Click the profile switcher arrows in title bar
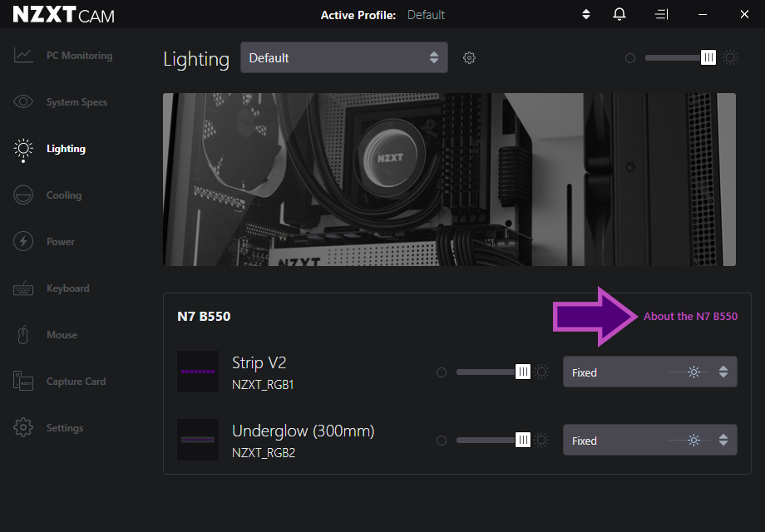Screen dimensions: 765x532 (x=586, y=15)
